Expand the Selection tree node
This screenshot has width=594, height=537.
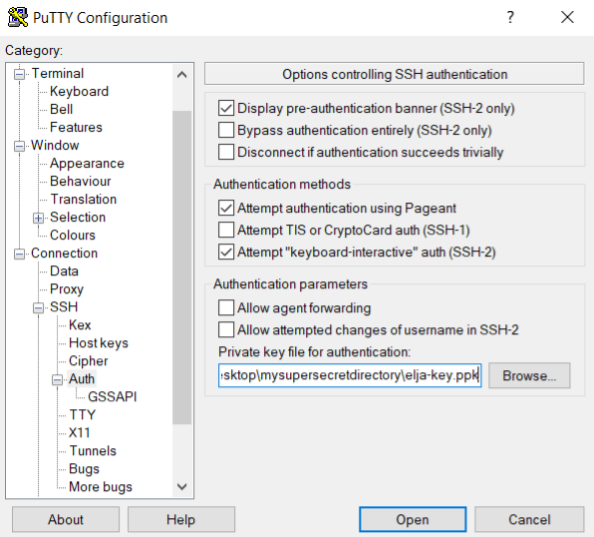(x=38, y=218)
